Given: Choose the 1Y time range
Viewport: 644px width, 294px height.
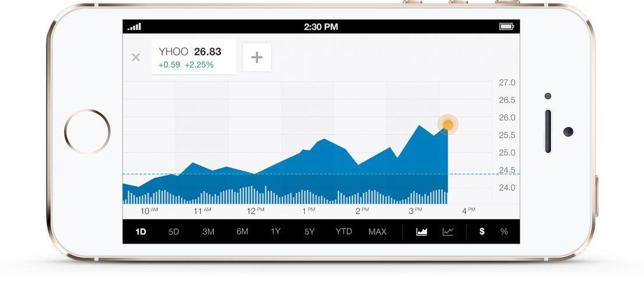Looking at the screenshot, I should [x=276, y=232].
